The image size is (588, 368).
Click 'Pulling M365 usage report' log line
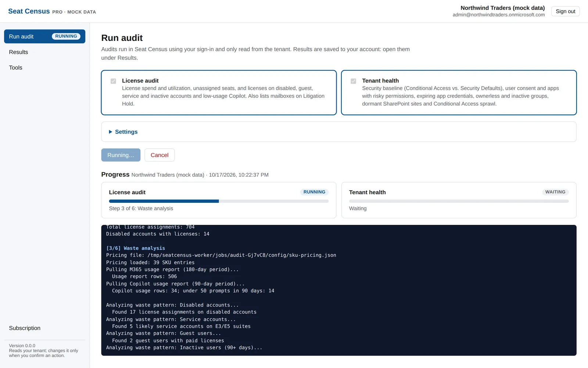point(172,270)
